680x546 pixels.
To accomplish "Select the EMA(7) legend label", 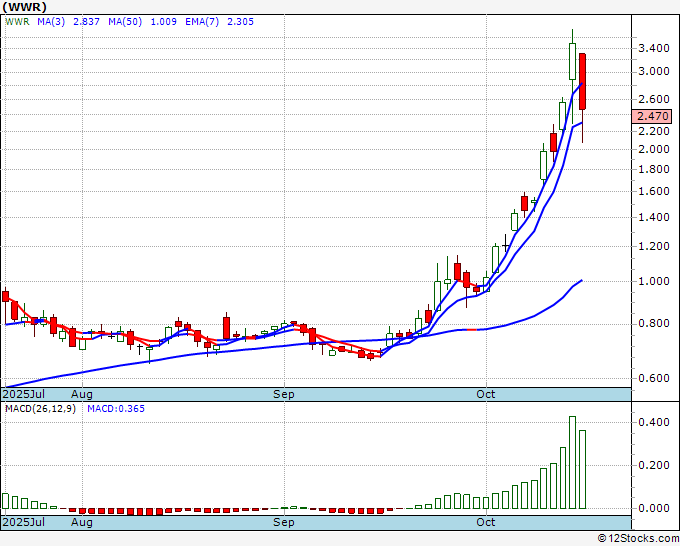I will tap(202, 22).
